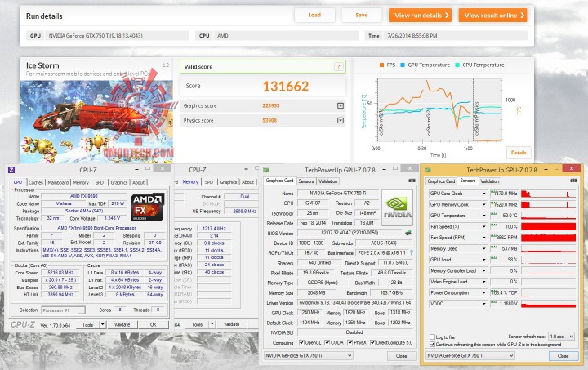This screenshot has width=588, height=370.
Task: Open the Fan Speed (RPM) sensor dropdown
Action: [x=483, y=238]
